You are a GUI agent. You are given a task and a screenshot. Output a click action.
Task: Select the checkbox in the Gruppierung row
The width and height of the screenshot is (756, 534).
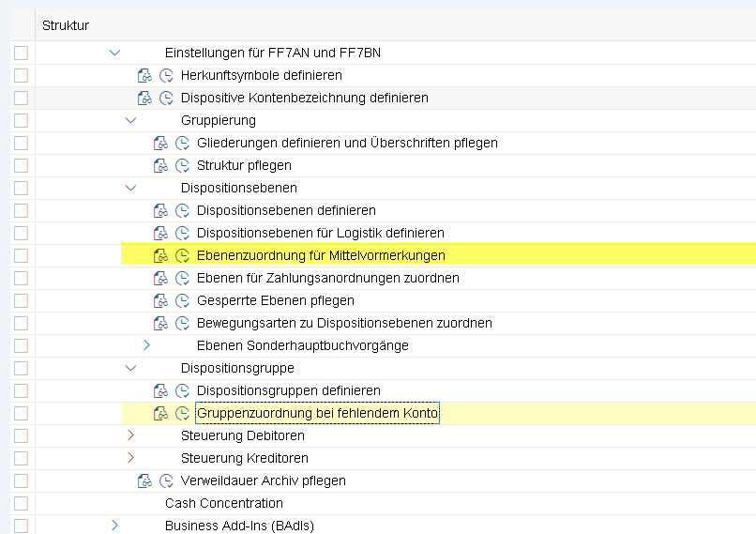pos(21,120)
